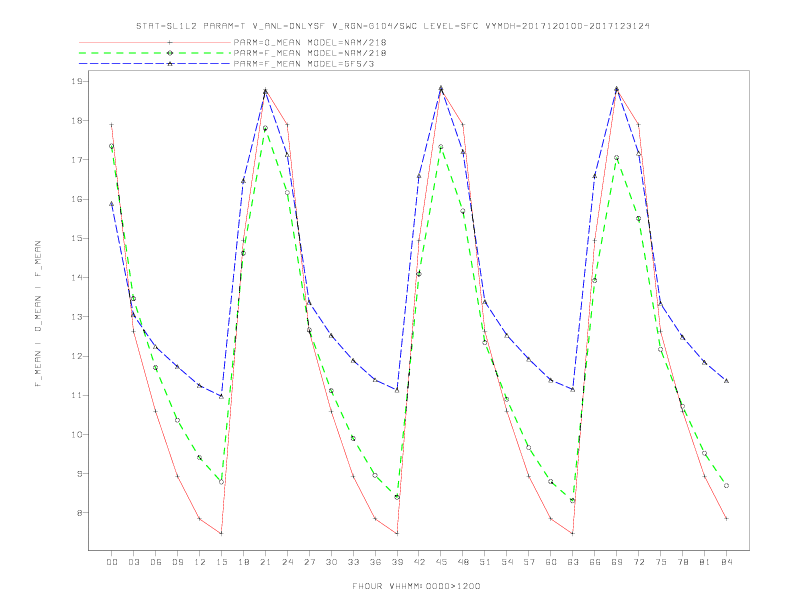Viewport: 792px width, 612px height.
Task: Click y-axis tick value 17
Action: [x=78, y=160]
